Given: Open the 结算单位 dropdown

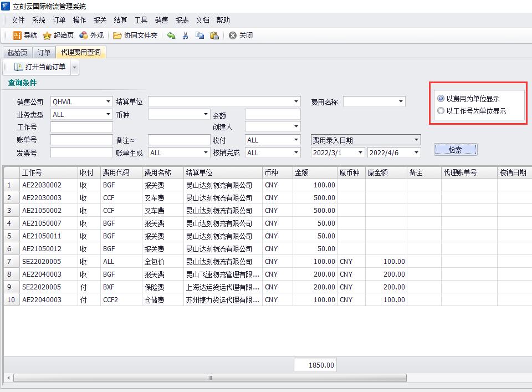Looking at the screenshot, I should tap(296, 101).
